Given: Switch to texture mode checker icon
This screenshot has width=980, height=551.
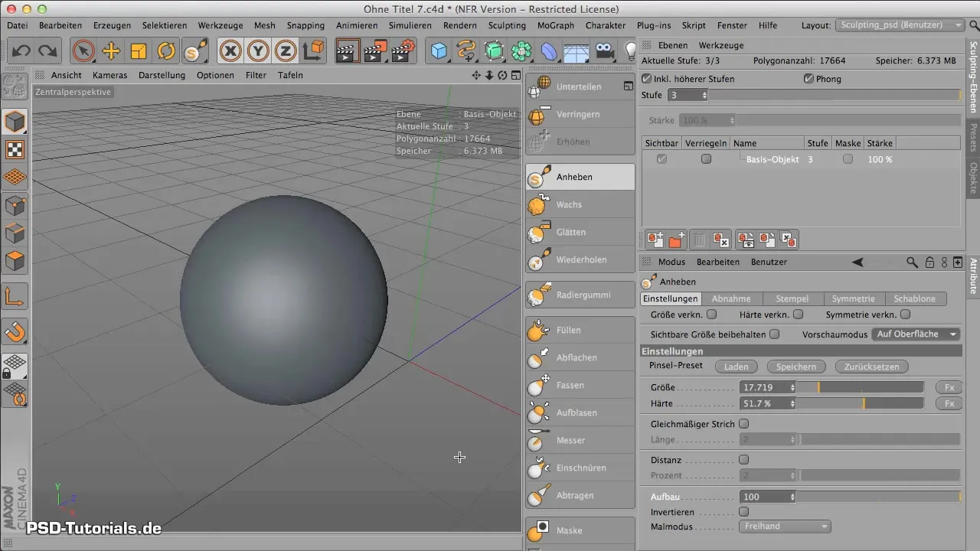Looking at the screenshot, I should point(16,149).
